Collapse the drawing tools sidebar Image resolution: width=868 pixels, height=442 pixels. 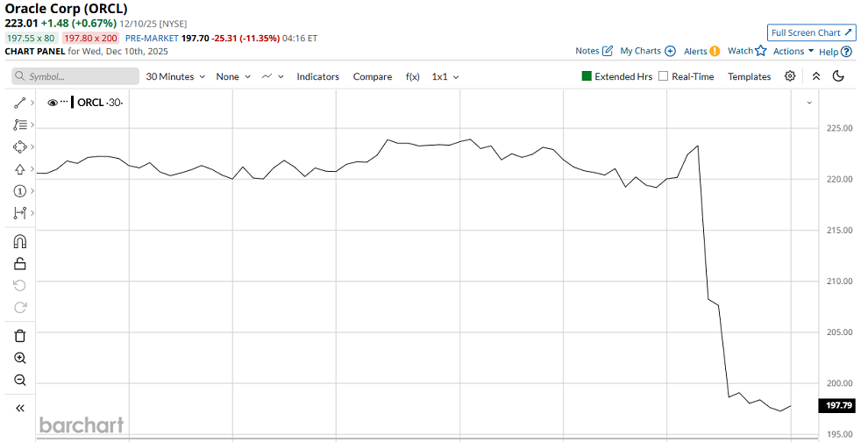(20, 408)
